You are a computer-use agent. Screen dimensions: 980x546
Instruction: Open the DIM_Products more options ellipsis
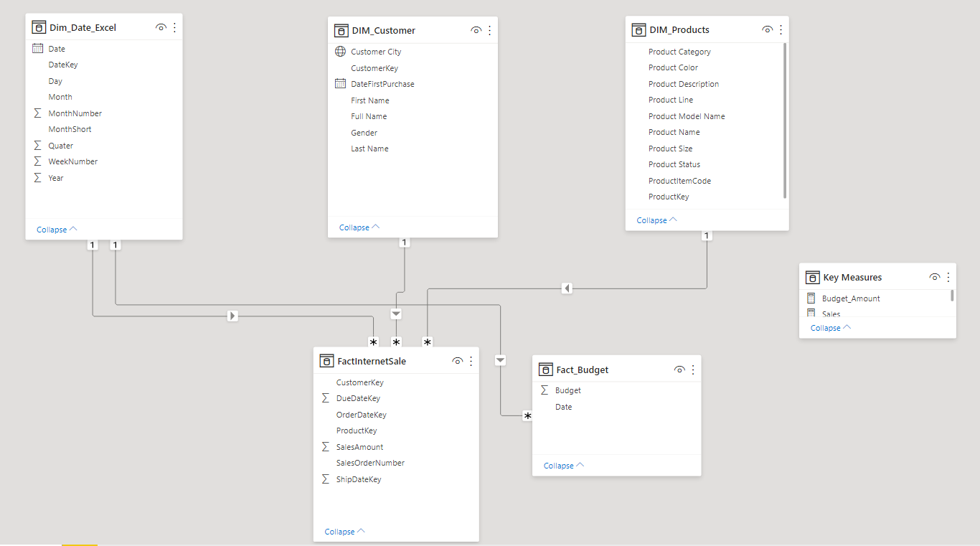point(781,29)
